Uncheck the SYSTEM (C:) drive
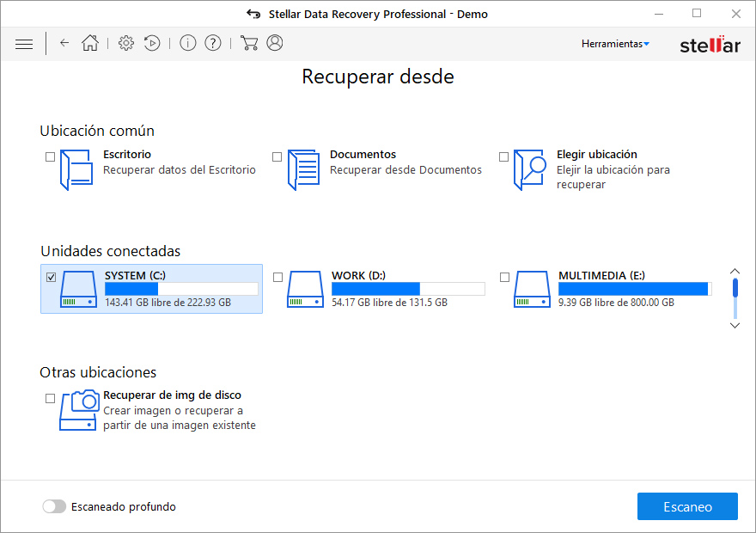Image resolution: width=756 pixels, height=533 pixels. click(x=50, y=276)
